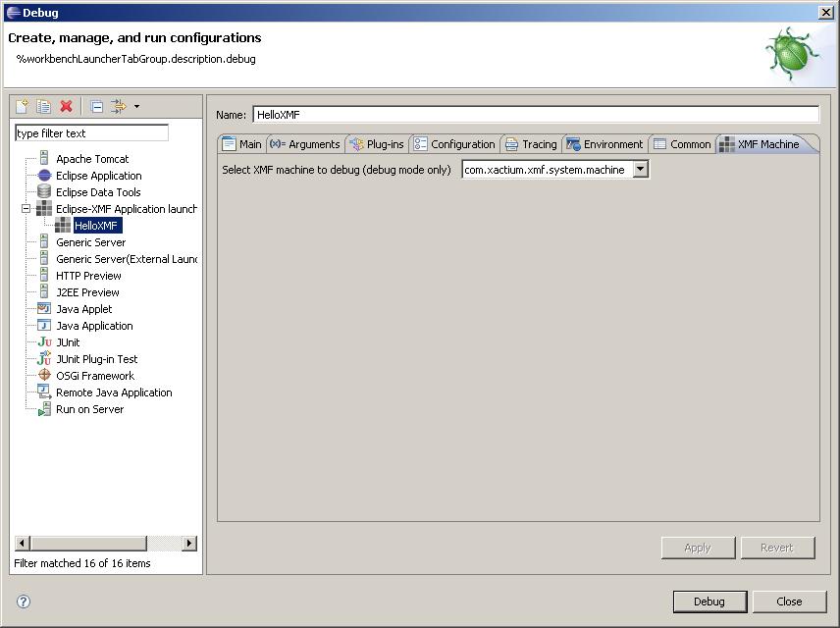Select the OSGi Framework entry
Screen dimensions: 840x628
(x=95, y=375)
